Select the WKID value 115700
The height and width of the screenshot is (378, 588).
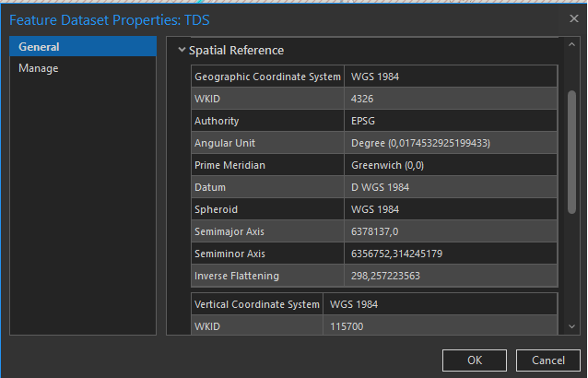coord(347,326)
